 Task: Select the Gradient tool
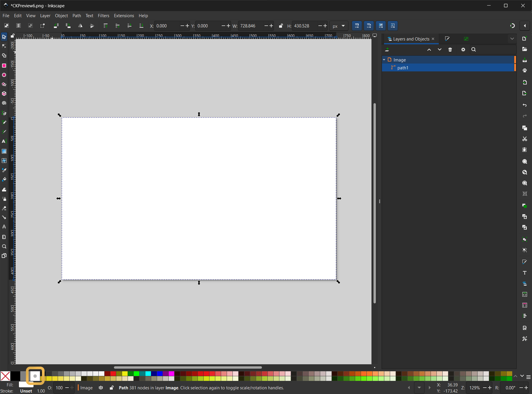coord(4,151)
